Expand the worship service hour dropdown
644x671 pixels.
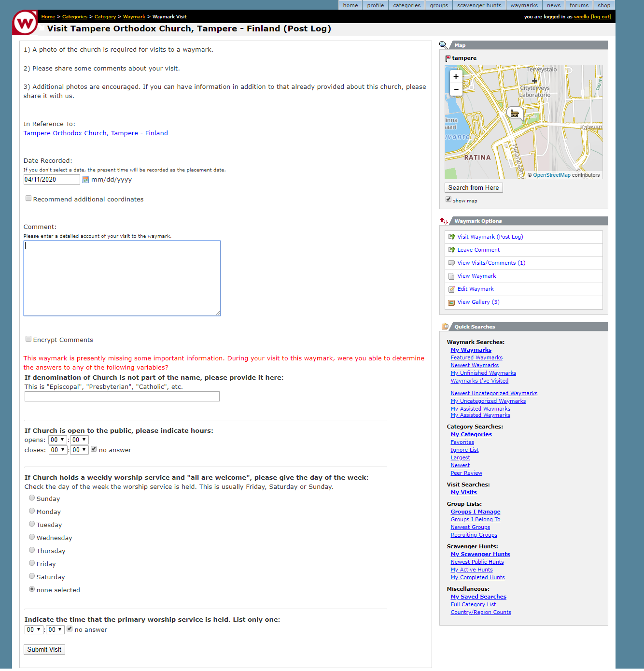pyautogui.click(x=34, y=630)
